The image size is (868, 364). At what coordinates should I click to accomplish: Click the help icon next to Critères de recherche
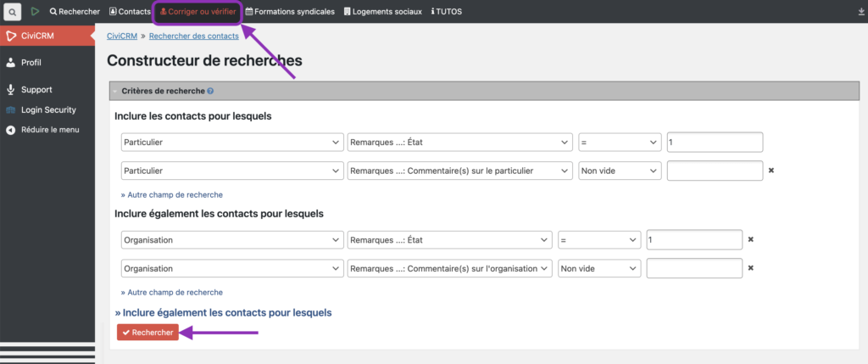[210, 91]
